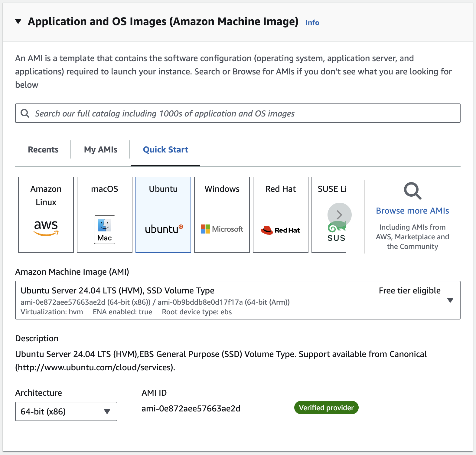Open the Info link beside heading
The image size is (476, 455).
coord(312,23)
